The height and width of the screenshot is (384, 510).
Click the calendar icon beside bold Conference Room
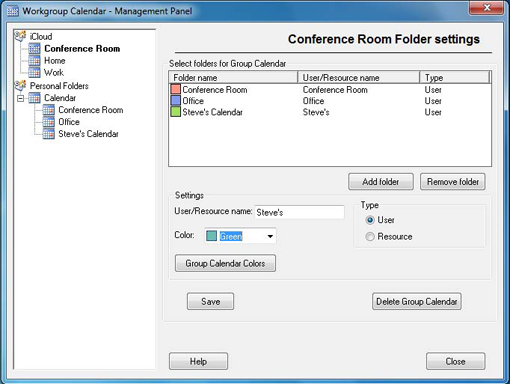click(34, 49)
